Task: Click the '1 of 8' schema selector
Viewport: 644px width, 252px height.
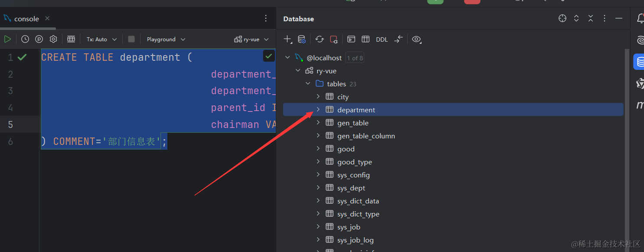Action: [355, 58]
